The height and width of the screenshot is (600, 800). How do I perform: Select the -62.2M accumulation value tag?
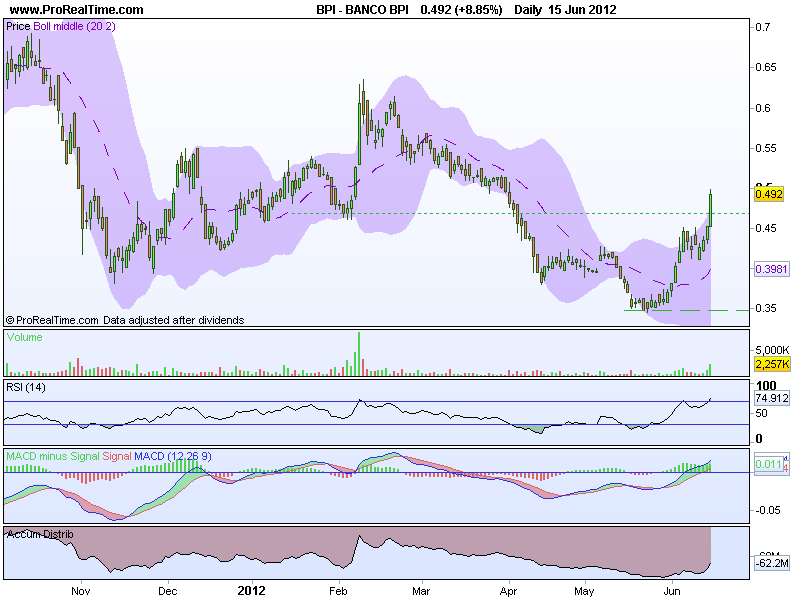click(x=772, y=563)
